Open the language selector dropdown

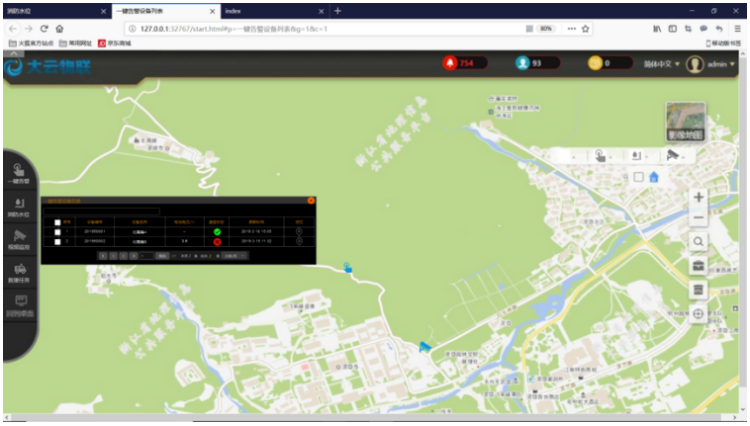(x=661, y=64)
